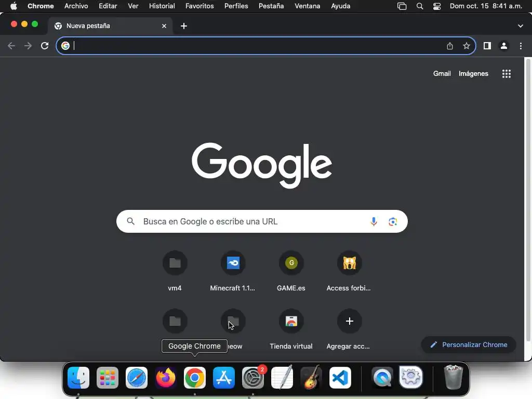532x399 pixels.
Task: Click the forward navigation arrow
Action: 28,46
